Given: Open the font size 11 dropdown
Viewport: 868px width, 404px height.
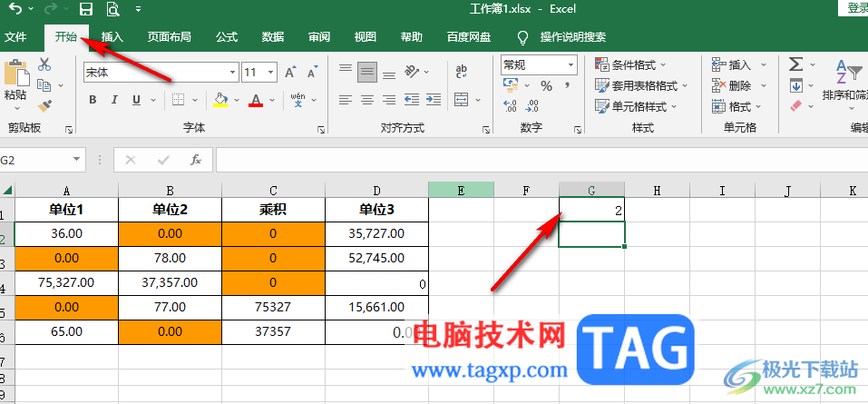Looking at the screenshot, I should (x=270, y=72).
